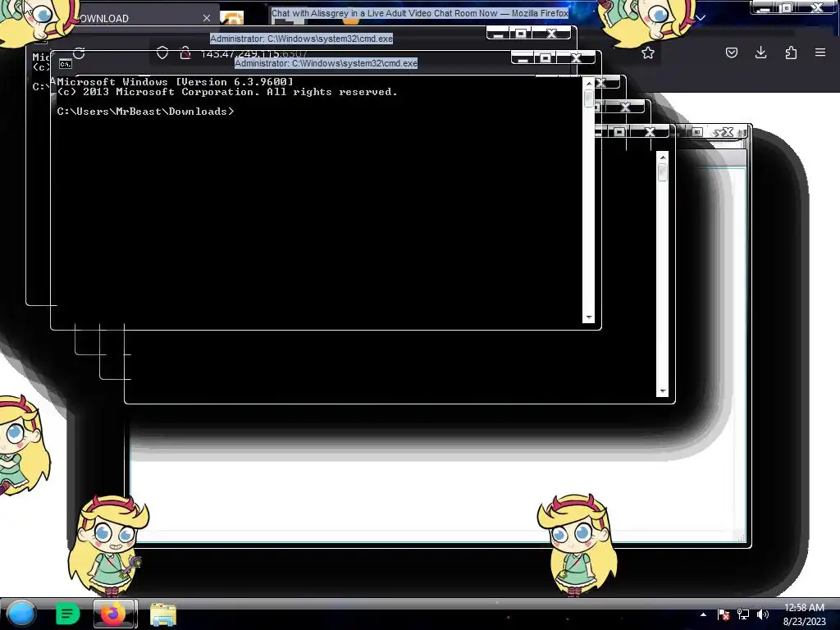
Task: Open Firefox downloads panel
Action: [x=760, y=52]
